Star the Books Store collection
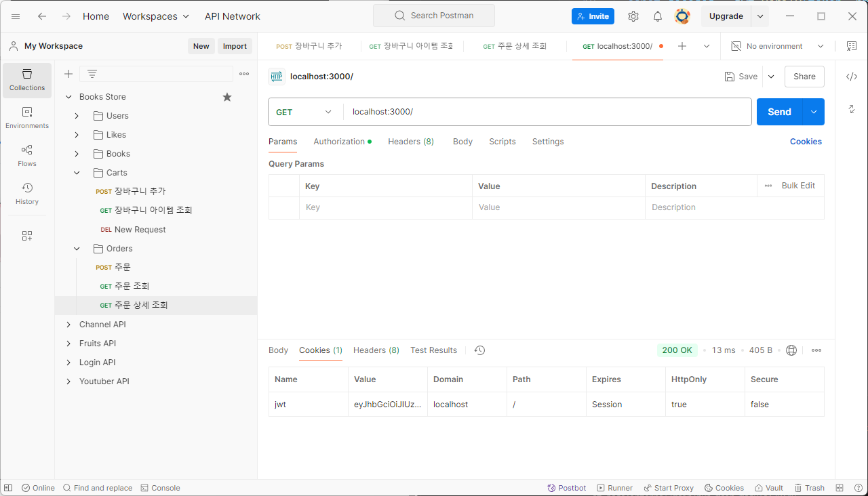868x496 pixels. (x=227, y=97)
